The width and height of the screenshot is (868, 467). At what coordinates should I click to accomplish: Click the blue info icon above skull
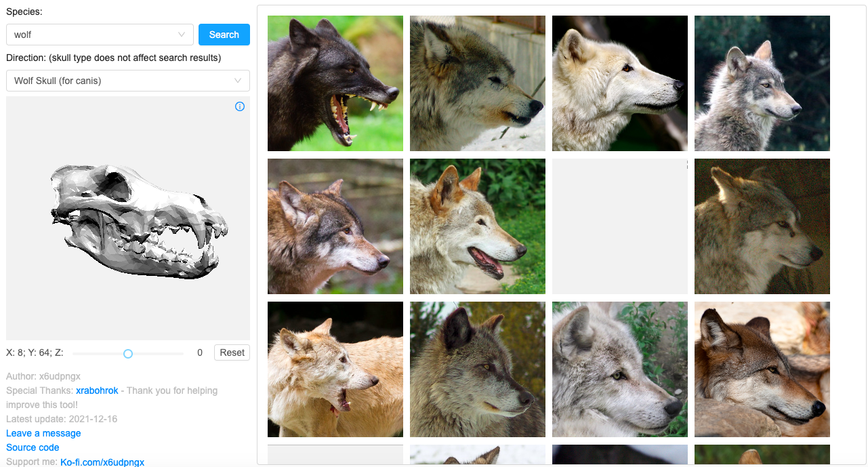point(239,106)
